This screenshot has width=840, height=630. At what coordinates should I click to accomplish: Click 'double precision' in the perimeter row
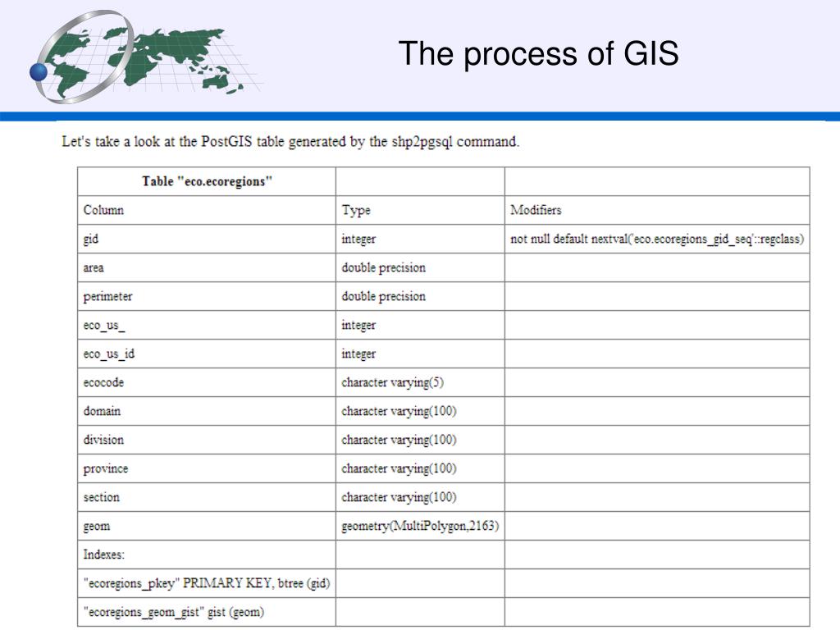pyautogui.click(x=420, y=296)
